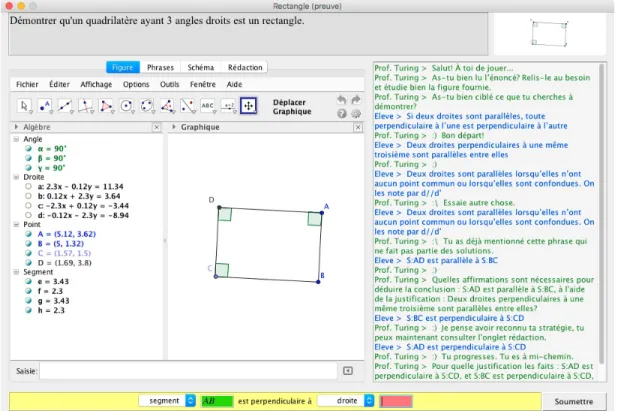This screenshot has height=411, width=618.
Task: Expand the Algèbre panel style bar triangle
Action: pyautogui.click(x=16, y=127)
